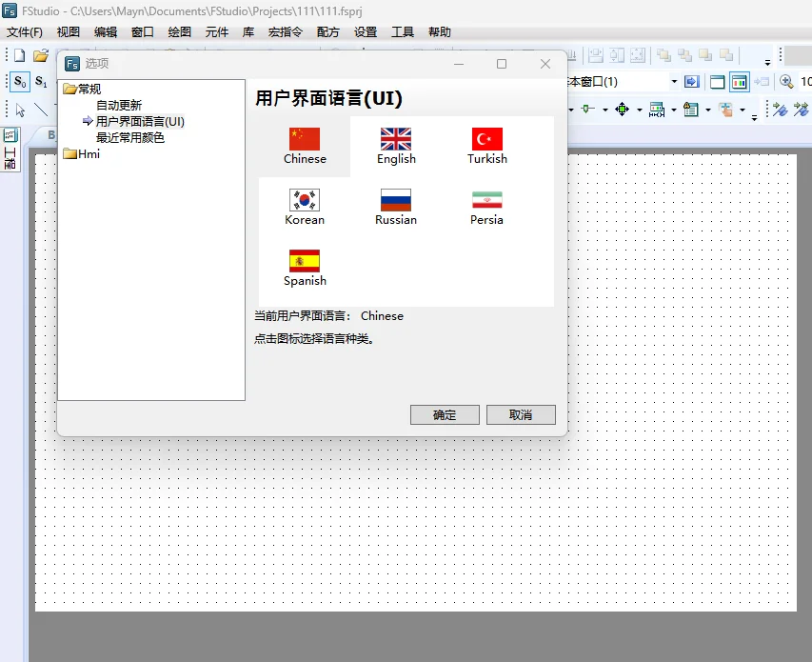Screen dimensions: 812x662
Task: Open dropdown next to green pin tool
Action: [604, 110]
